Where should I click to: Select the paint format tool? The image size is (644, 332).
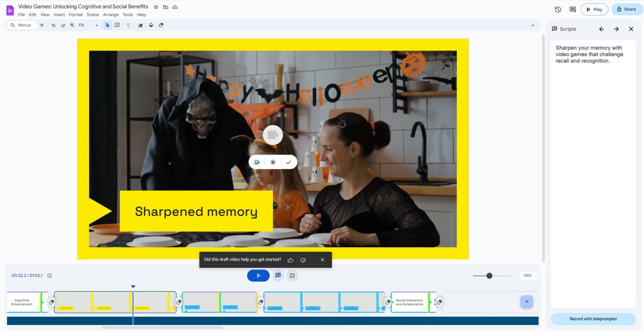pyautogui.click(x=128, y=25)
